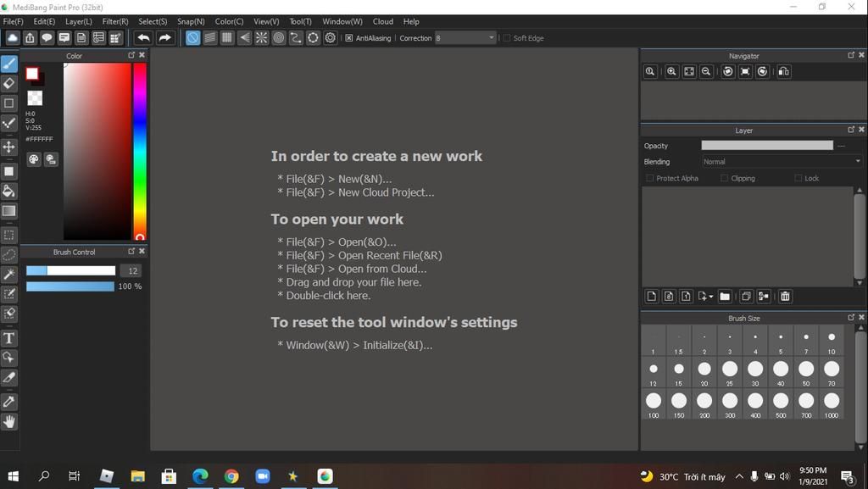Screen dimensions: 868x489
Task: Select the Move tool
Action: click(8, 147)
